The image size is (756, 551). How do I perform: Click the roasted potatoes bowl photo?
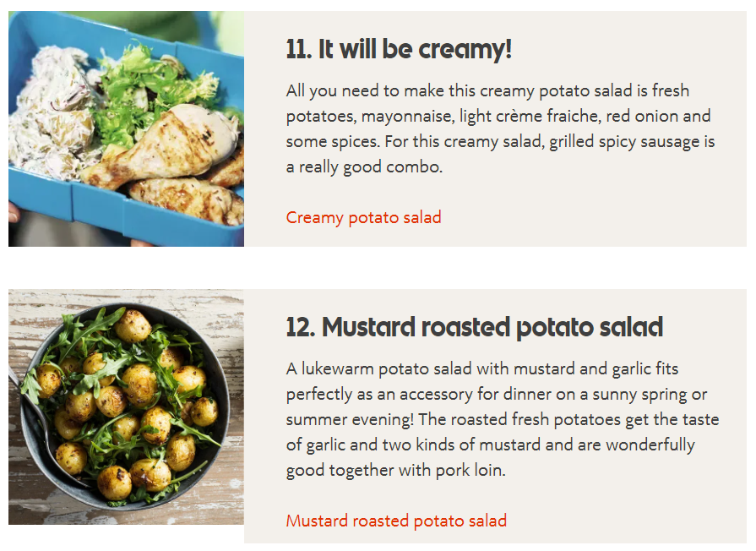pos(127,406)
